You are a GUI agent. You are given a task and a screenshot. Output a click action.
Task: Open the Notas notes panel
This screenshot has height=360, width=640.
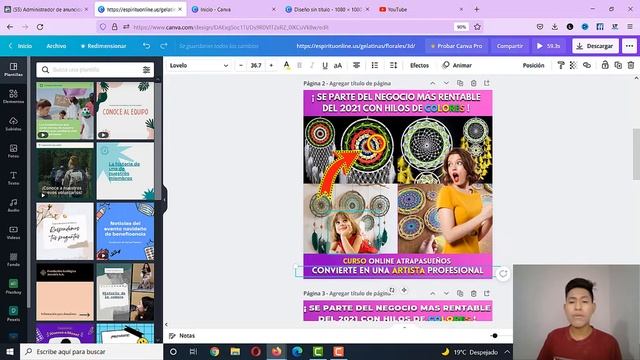(182, 336)
